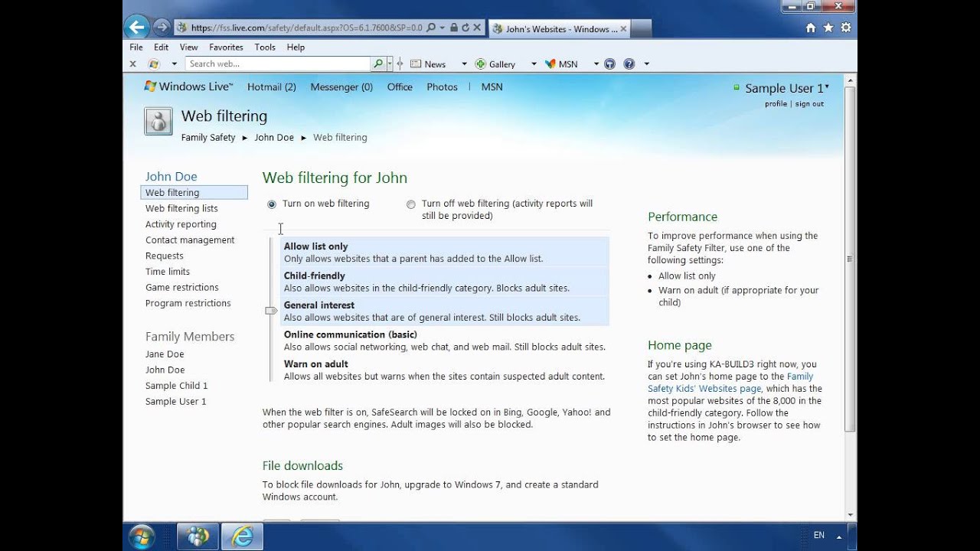Viewport: 980px width, 551px height.
Task: Click the EN language indicator in tray
Action: pyautogui.click(x=819, y=536)
